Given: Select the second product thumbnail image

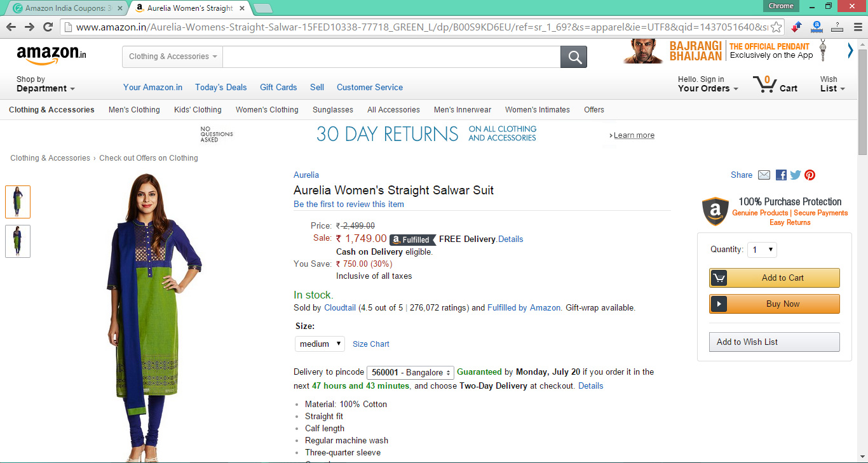Looking at the screenshot, I should 18,241.
